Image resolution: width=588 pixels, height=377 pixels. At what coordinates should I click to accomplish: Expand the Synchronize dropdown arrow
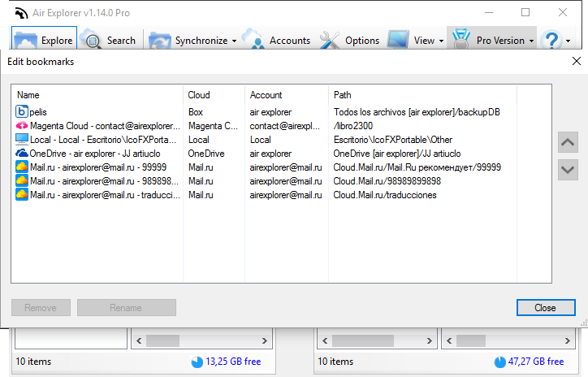coord(235,41)
